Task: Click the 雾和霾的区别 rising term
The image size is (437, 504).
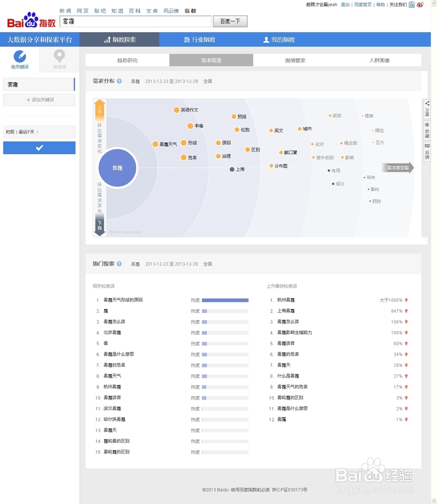Action: [x=290, y=397]
